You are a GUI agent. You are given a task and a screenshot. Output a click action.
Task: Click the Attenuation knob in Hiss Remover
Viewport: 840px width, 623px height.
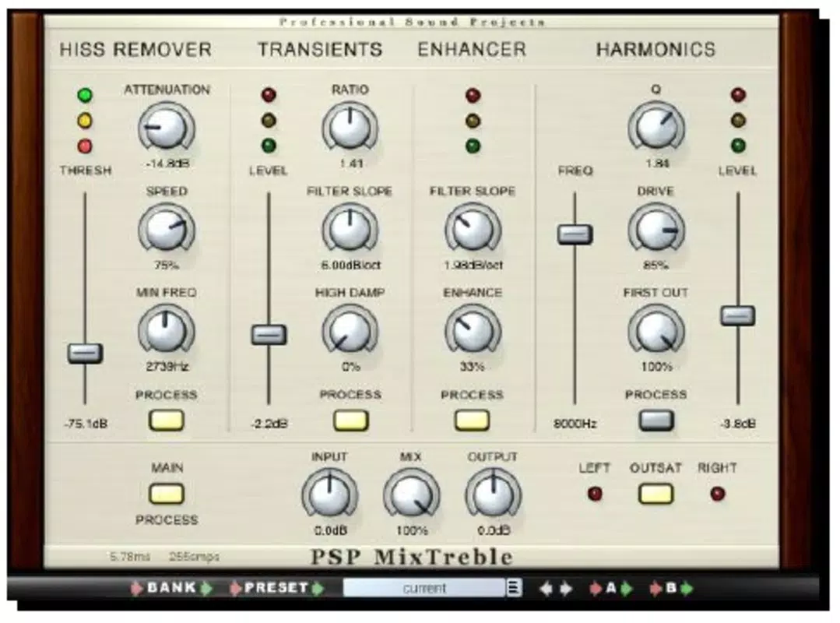click(166, 128)
